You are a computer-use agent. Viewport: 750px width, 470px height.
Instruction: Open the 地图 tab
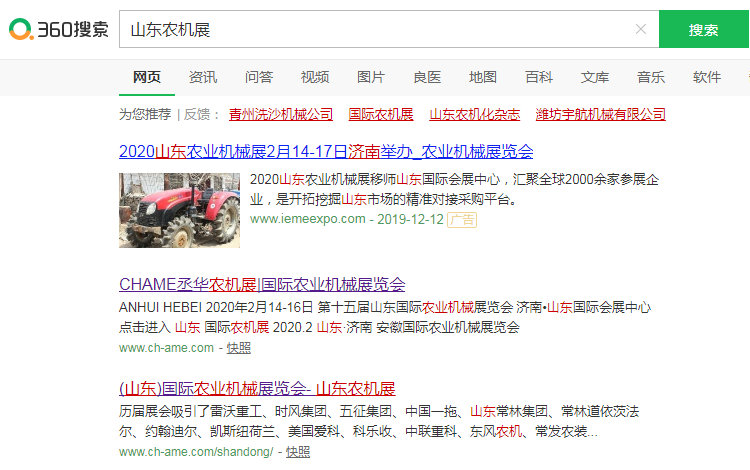(483, 77)
